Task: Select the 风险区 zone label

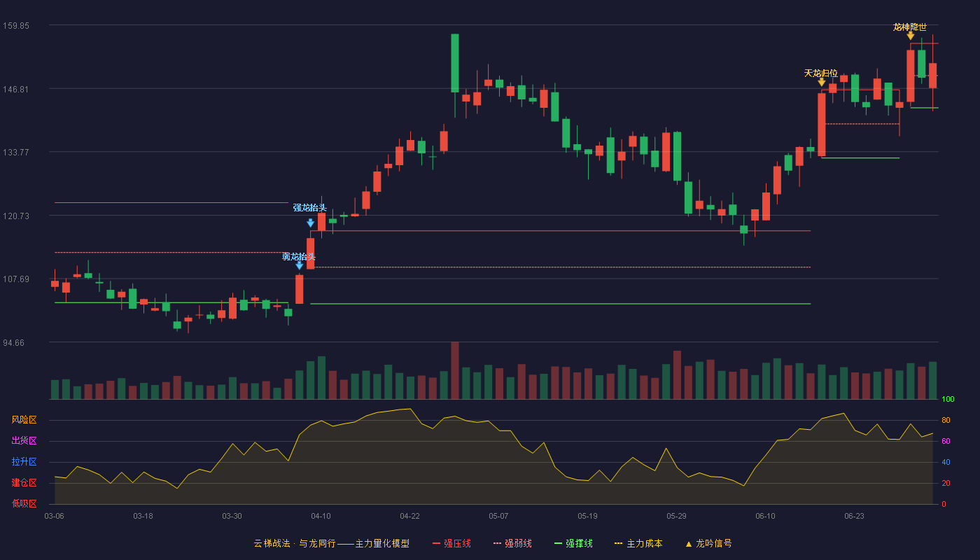Action: (24, 420)
